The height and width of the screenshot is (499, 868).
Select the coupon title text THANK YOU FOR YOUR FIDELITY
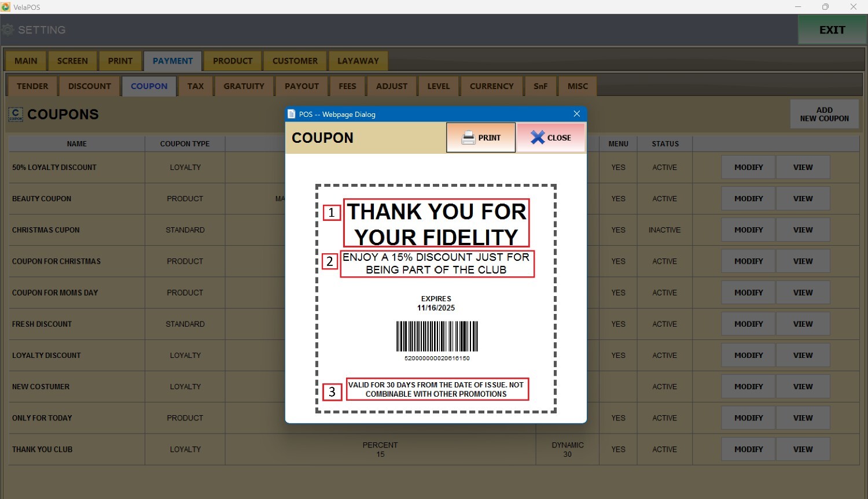(436, 224)
